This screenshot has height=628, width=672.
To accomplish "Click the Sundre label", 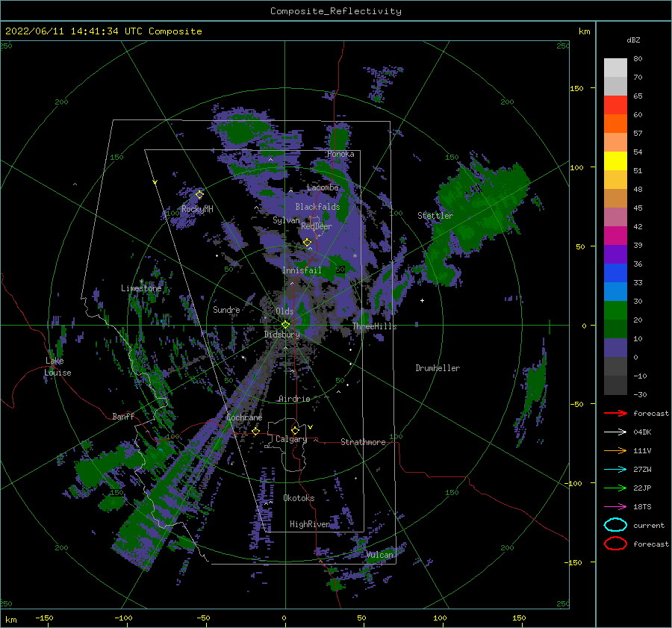I will 226,310.
